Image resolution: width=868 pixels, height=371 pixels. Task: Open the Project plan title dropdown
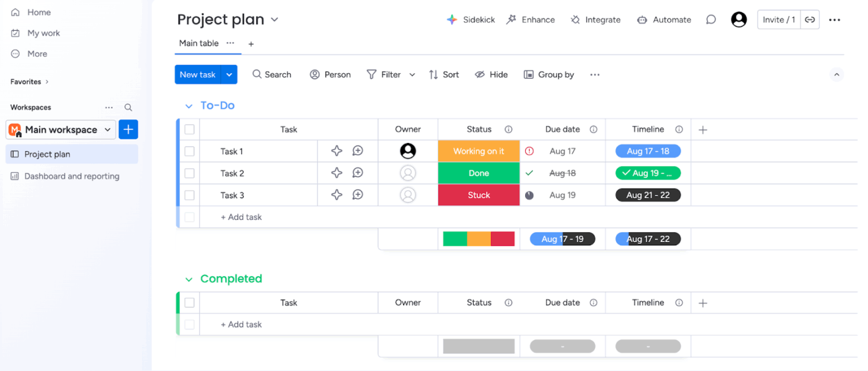coord(275,20)
